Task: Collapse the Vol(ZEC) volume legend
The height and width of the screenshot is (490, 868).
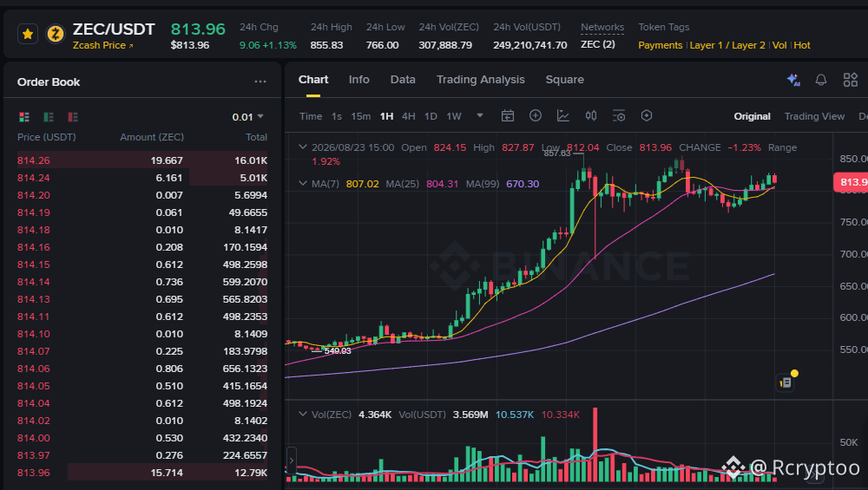Action: tap(302, 414)
